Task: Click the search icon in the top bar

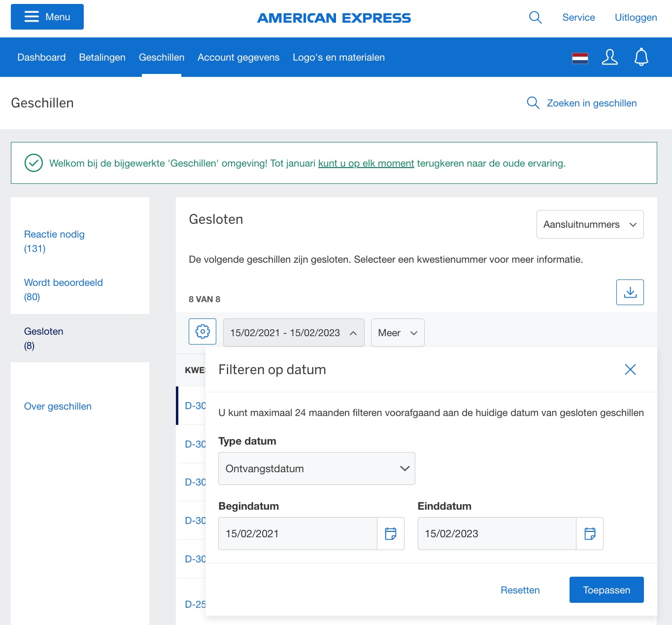Action: [x=535, y=17]
